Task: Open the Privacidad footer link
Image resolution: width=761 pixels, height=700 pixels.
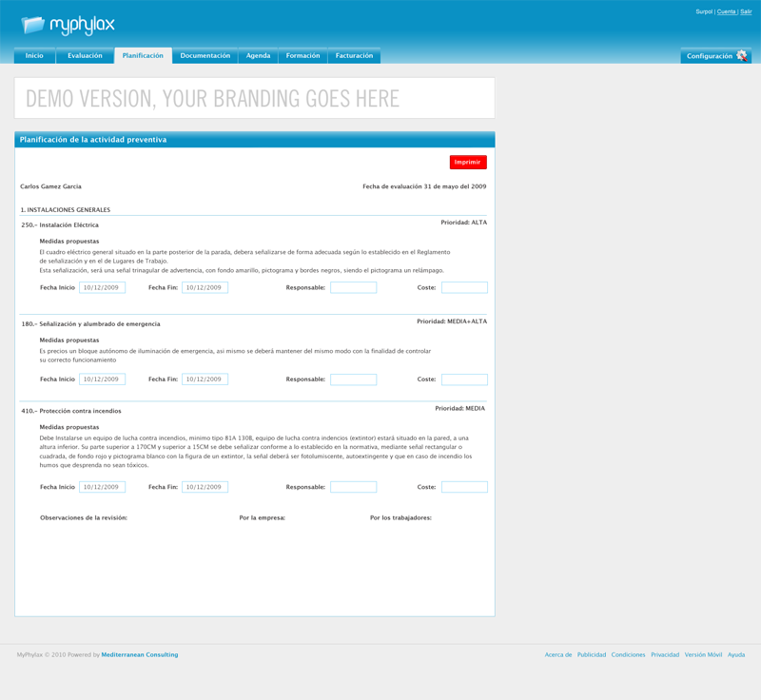Action: [x=665, y=654]
